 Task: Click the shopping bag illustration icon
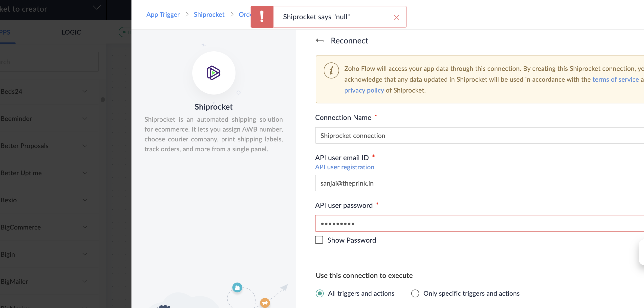click(237, 287)
